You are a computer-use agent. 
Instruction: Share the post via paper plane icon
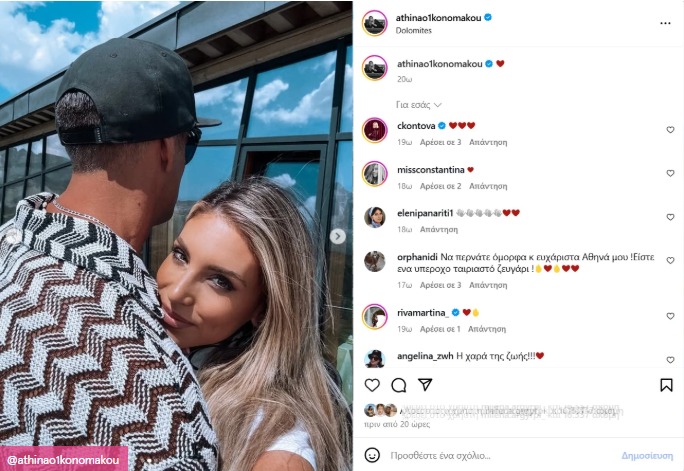(x=425, y=385)
